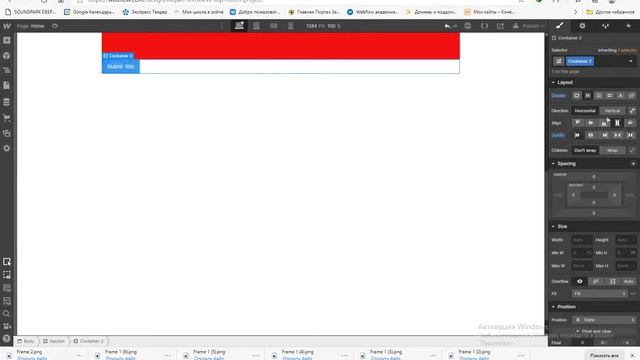Screen dimensions: 640x360
Task: Open project Settings gear in left sidebar
Action: pyautogui.click(x=7, y=148)
